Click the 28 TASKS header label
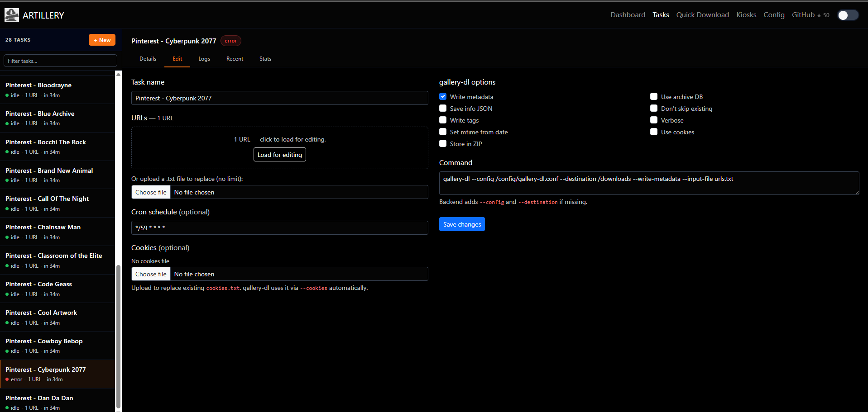The image size is (868, 412). [x=18, y=40]
